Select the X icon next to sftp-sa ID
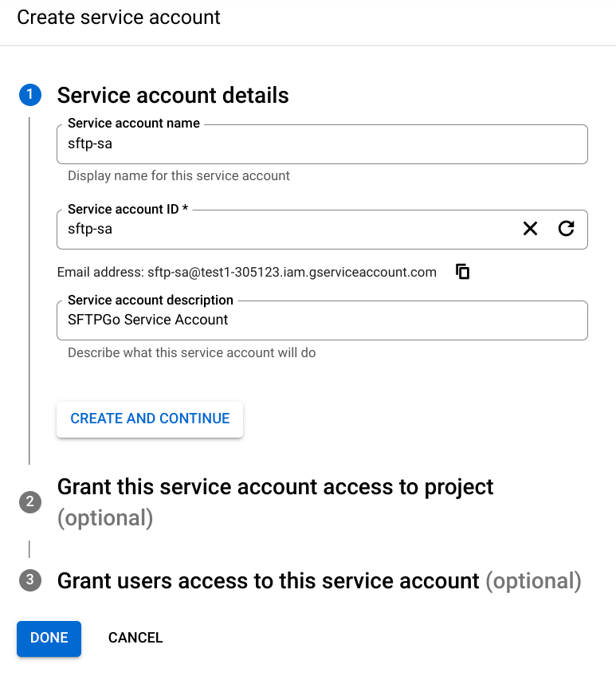 530,229
